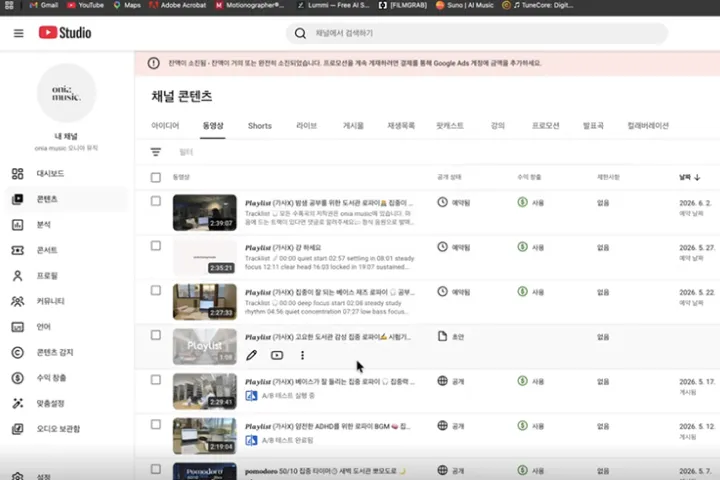Screen dimensions: 720x480
Task: Switch to the first (ideas) tab
Action: pos(165,125)
